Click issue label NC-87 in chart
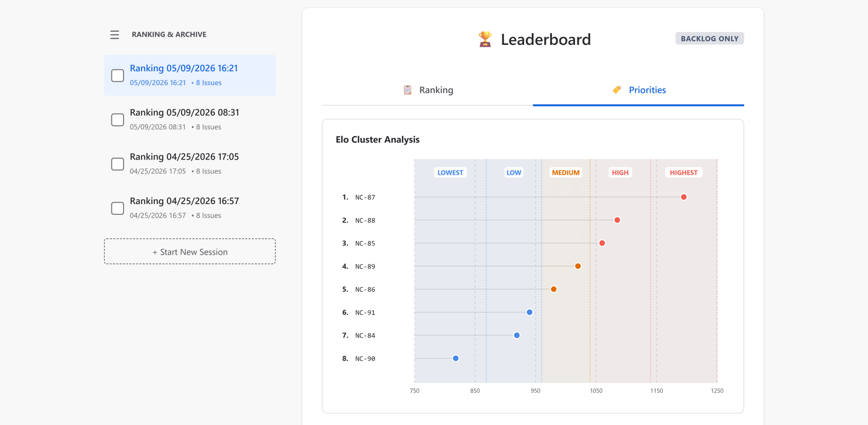 [365, 197]
